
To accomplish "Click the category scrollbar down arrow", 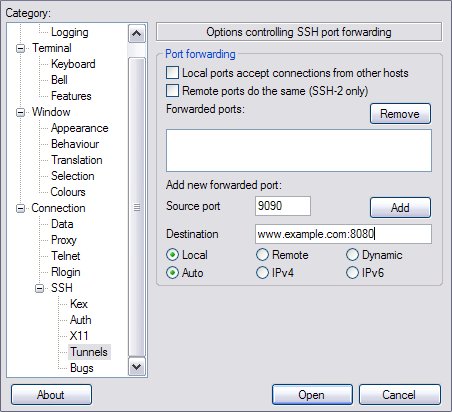I will click(137, 367).
